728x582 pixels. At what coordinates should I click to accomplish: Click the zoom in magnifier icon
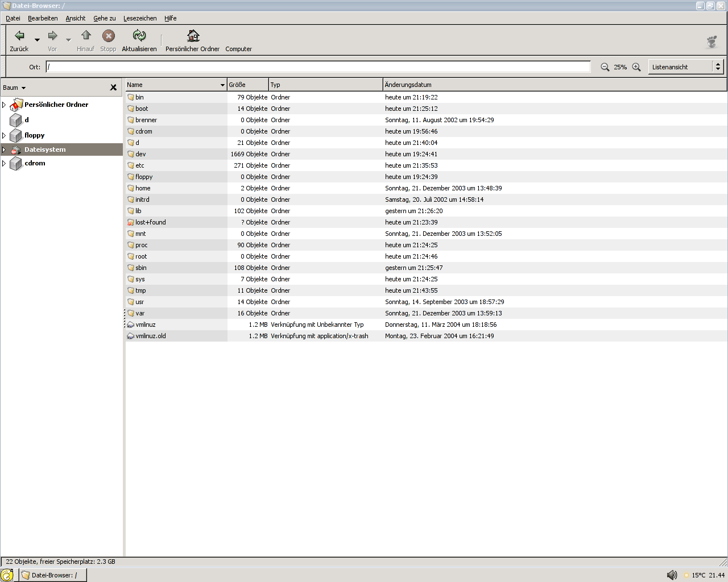point(636,67)
